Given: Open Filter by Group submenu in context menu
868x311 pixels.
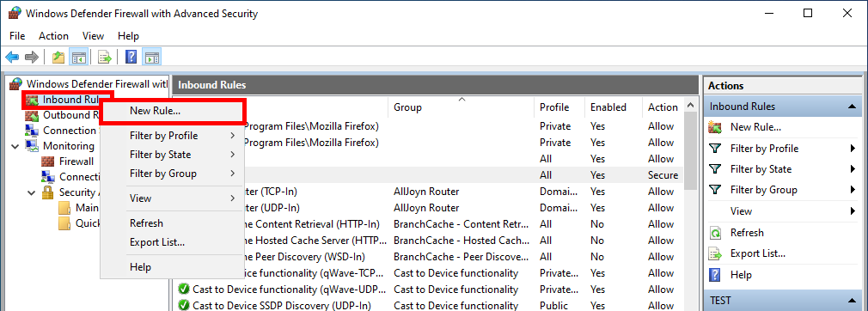Looking at the screenshot, I should pos(173,174).
